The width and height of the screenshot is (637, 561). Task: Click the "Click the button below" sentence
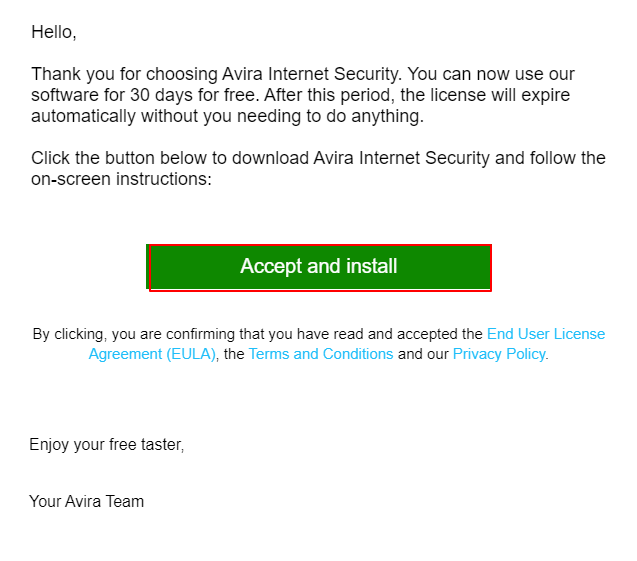(318, 158)
